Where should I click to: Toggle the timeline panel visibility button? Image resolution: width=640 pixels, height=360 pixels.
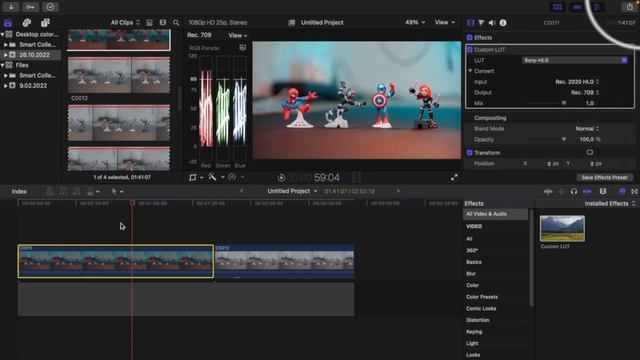click(577, 7)
